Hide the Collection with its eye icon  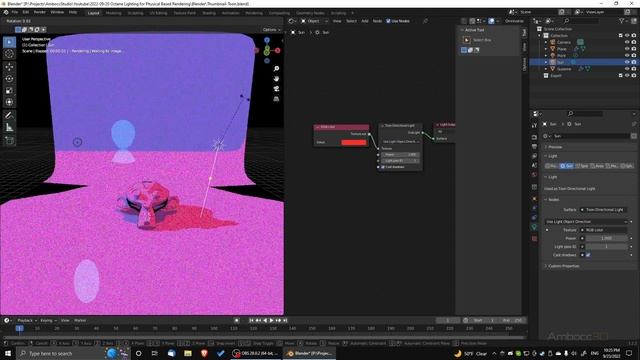click(627, 36)
